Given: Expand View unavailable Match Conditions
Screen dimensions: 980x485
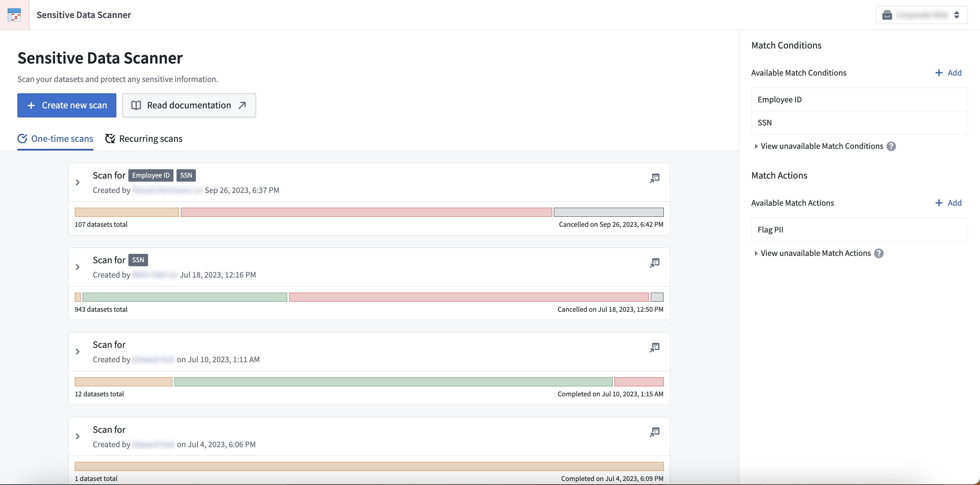Looking at the screenshot, I should (x=818, y=146).
